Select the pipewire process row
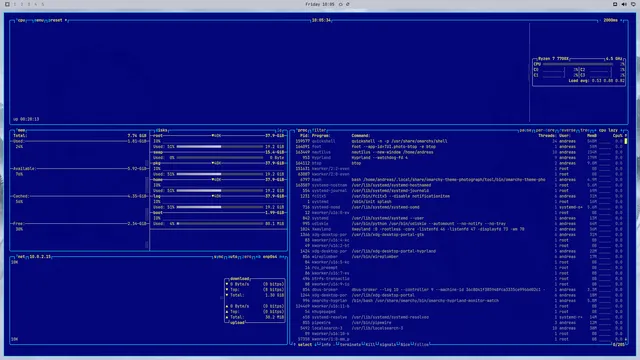 point(459,323)
